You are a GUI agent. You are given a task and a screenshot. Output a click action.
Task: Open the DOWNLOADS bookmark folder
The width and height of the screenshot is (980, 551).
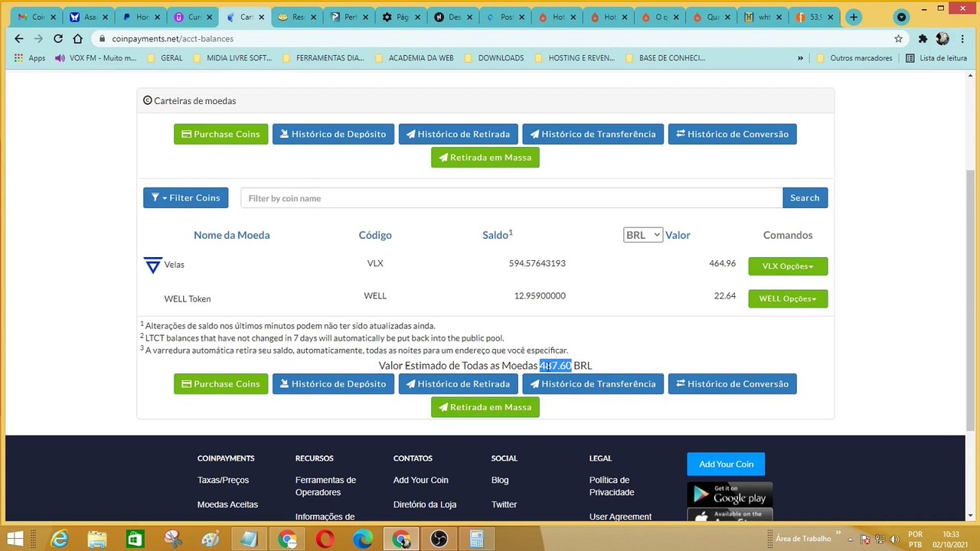pyautogui.click(x=494, y=57)
